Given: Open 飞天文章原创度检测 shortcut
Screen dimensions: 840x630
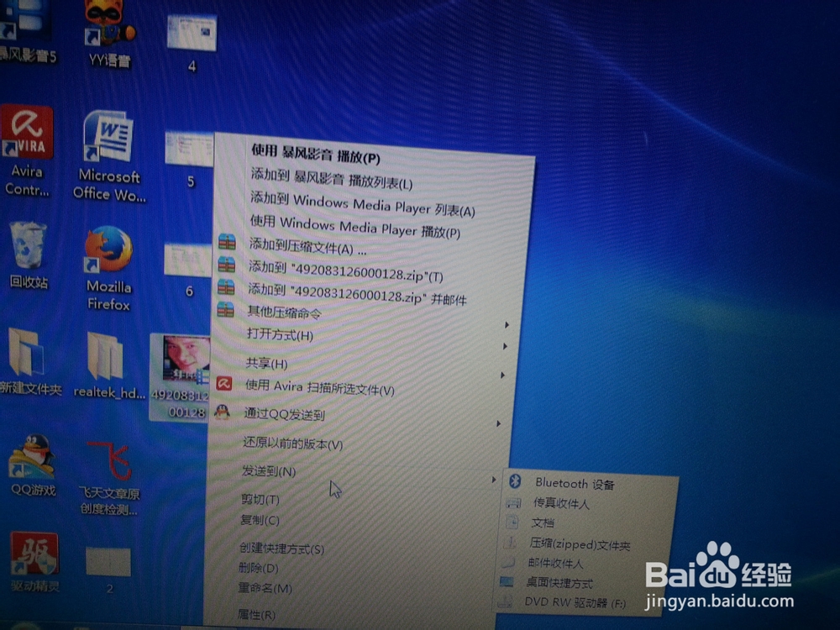Looking at the screenshot, I should click(x=109, y=479).
